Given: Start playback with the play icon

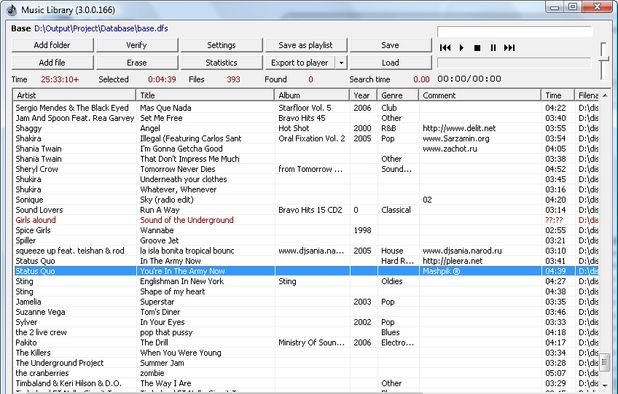Looking at the screenshot, I should point(461,48).
